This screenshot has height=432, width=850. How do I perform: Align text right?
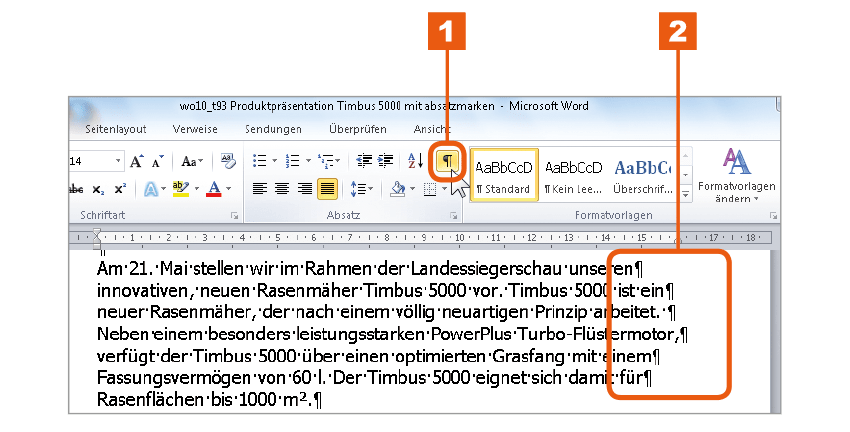point(305,189)
